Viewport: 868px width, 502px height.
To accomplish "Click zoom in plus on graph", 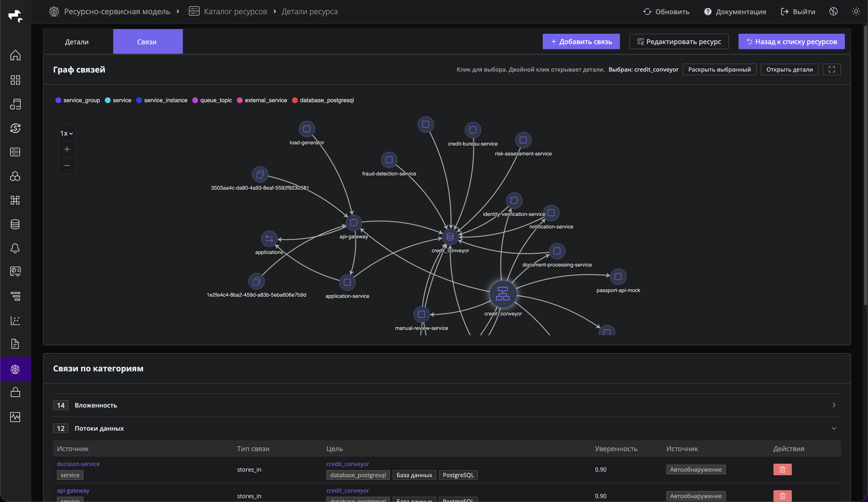I will coord(67,149).
